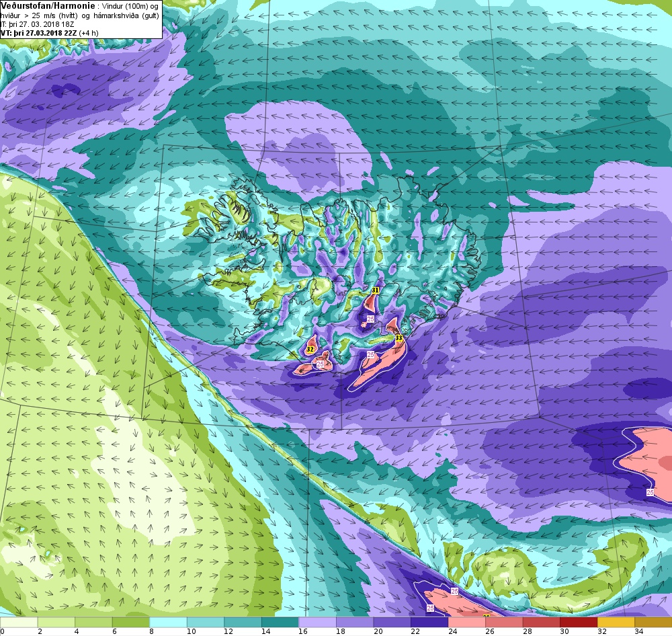Screen dimensions: 672x636
Task: Click the 6–8 m/s green legend block
Action: click(x=131, y=622)
